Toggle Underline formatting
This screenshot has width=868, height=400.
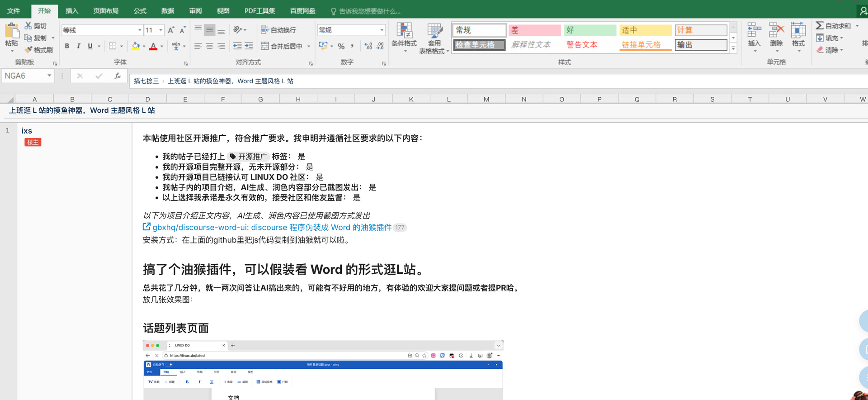(x=90, y=46)
